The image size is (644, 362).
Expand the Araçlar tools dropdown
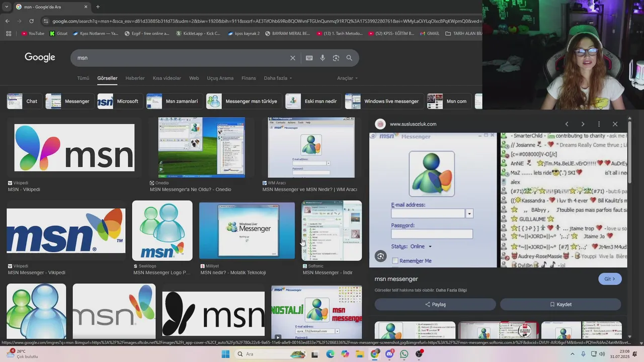click(347, 78)
